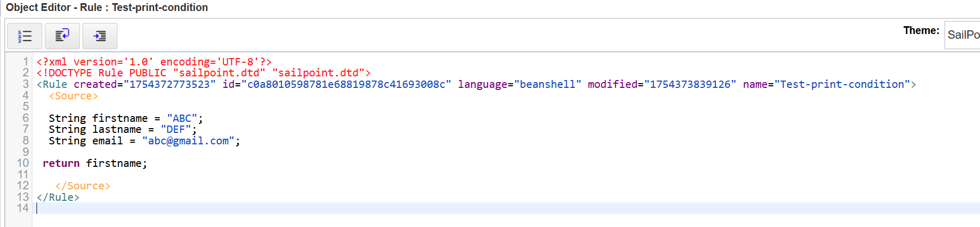
Task: Click the language="beanshell" attribute
Action: [x=519, y=84]
